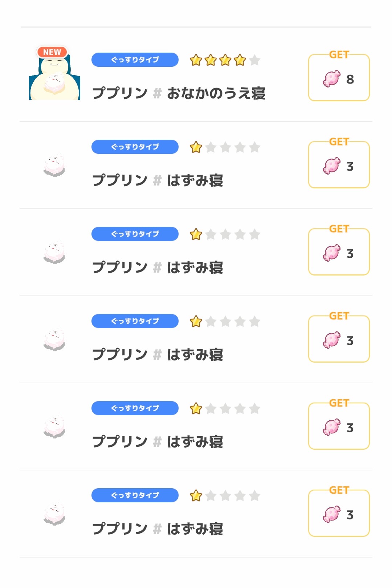Screen dimensions: 392x588
Task: Open the ププリン # おなかのうえ寝 entry
Action: point(179,93)
